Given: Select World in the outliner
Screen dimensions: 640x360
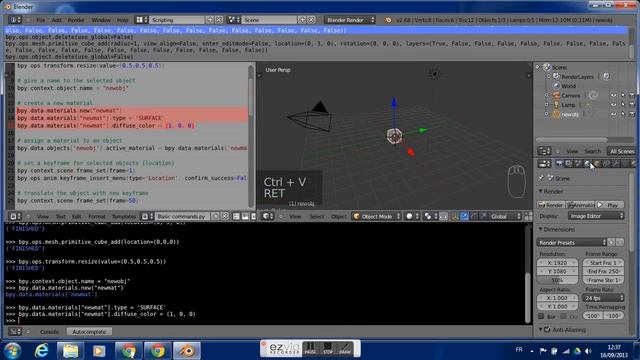Looking at the screenshot, I should 568,86.
